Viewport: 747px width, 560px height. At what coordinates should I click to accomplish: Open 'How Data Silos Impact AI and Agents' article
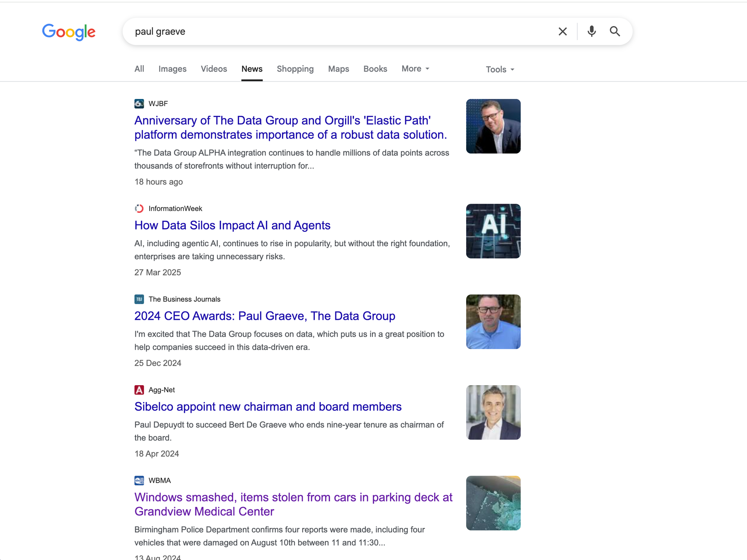point(232,225)
